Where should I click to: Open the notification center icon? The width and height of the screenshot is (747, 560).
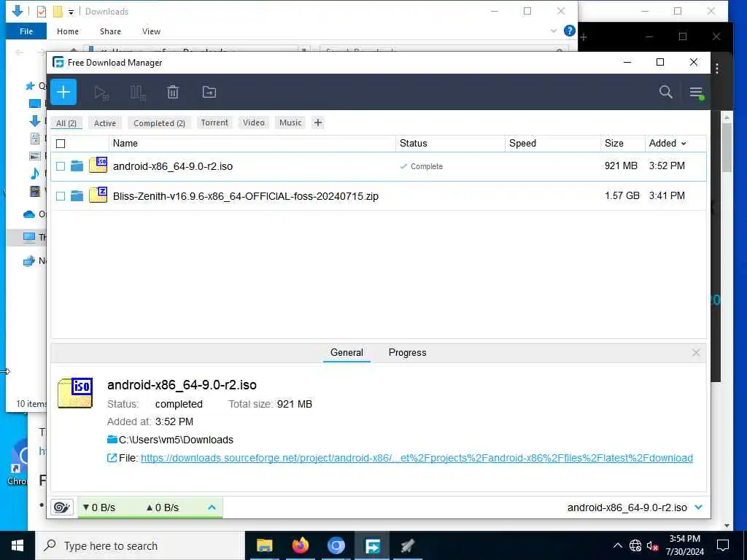pos(723,545)
